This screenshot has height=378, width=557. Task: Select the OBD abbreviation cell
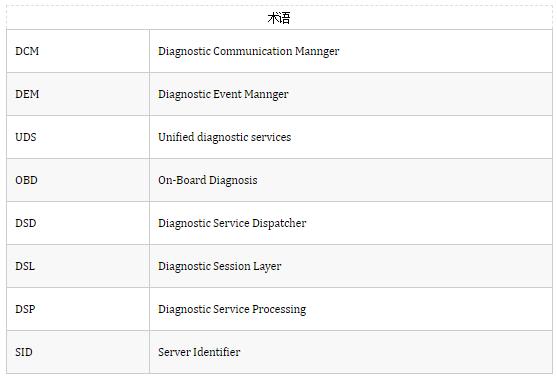pyautogui.click(x=78, y=180)
